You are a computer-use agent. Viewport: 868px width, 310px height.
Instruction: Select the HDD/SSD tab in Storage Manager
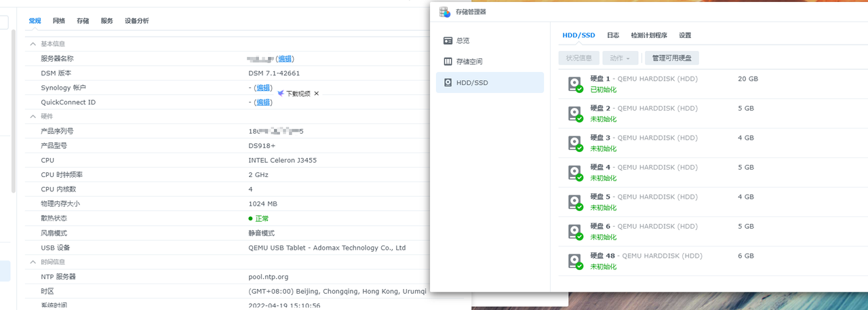578,35
